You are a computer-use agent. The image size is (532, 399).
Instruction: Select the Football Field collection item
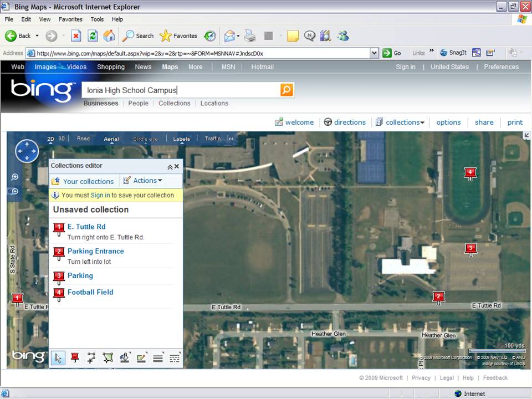pyautogui.click(x=90, y=292)
